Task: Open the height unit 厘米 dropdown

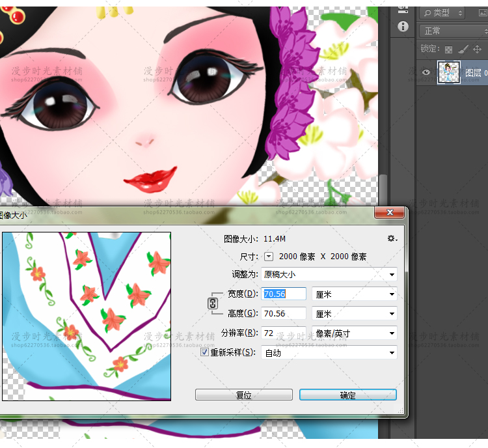Action: [x=355, y=314]
